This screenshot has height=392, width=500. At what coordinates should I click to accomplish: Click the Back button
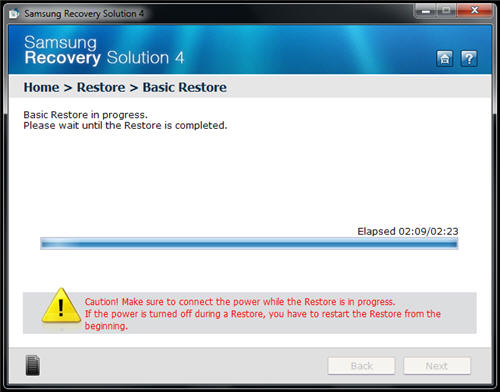pyautogui.click(x=361, y=366)
